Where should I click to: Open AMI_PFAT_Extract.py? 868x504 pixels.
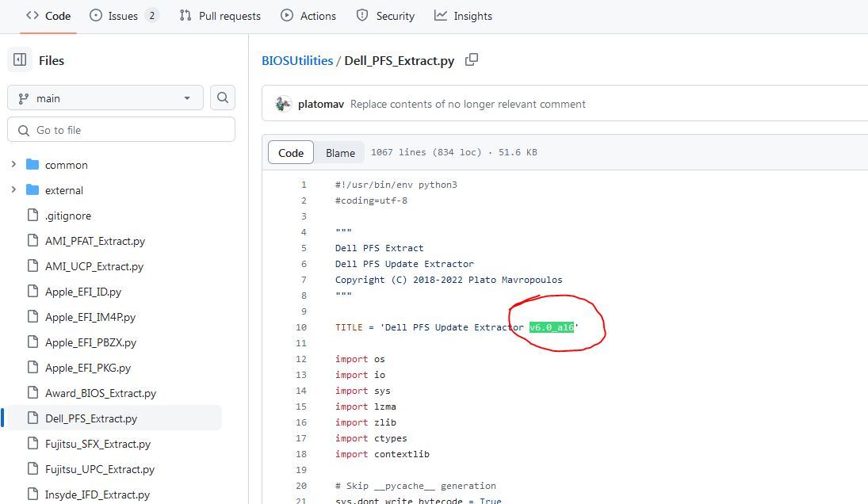94,241
